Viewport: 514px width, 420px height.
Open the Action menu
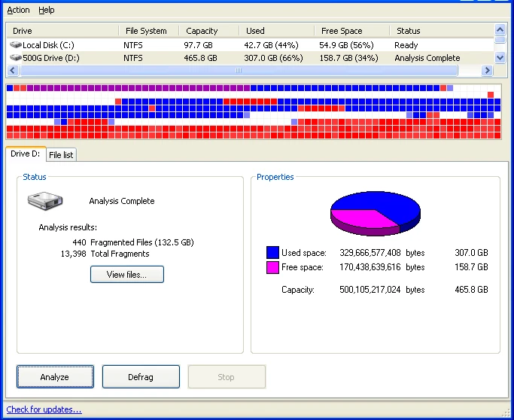click(x=18, y=11)
